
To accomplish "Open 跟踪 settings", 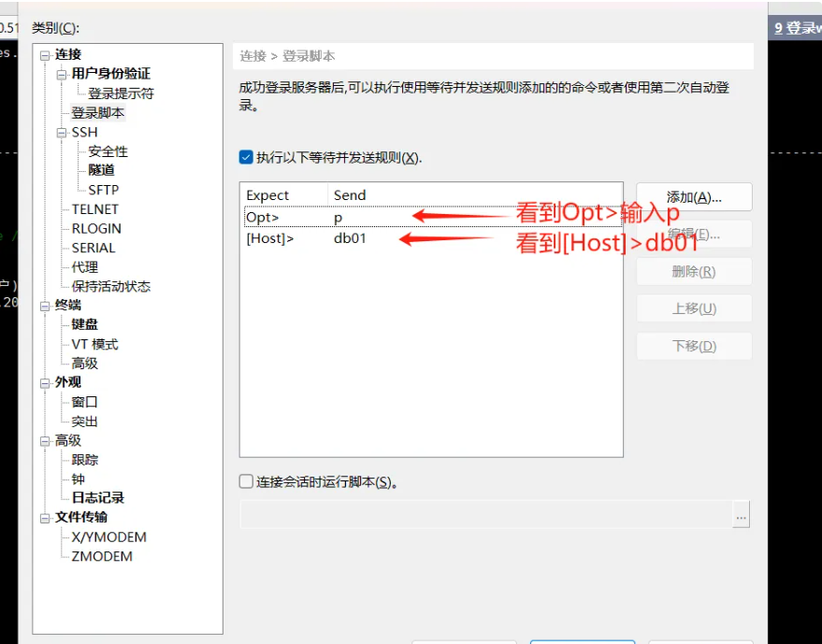I will [x=84, y=460].
